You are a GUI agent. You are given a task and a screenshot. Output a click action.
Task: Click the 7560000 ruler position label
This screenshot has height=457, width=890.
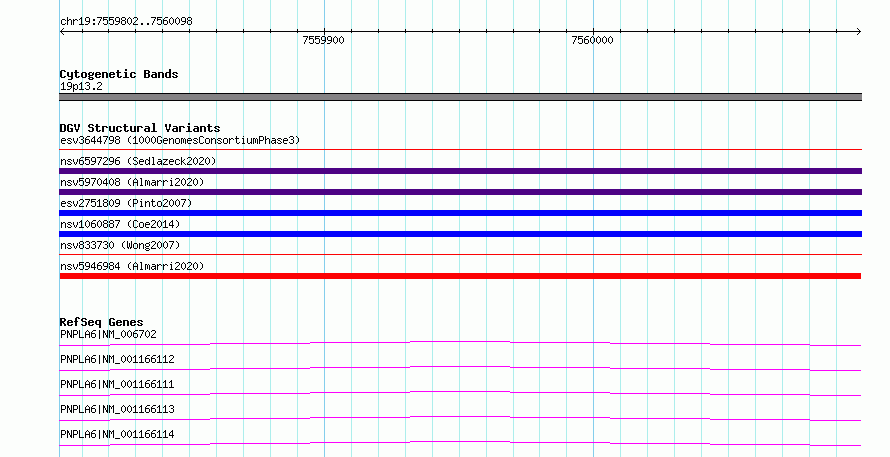pyautogui.click(x=592, y=40)
